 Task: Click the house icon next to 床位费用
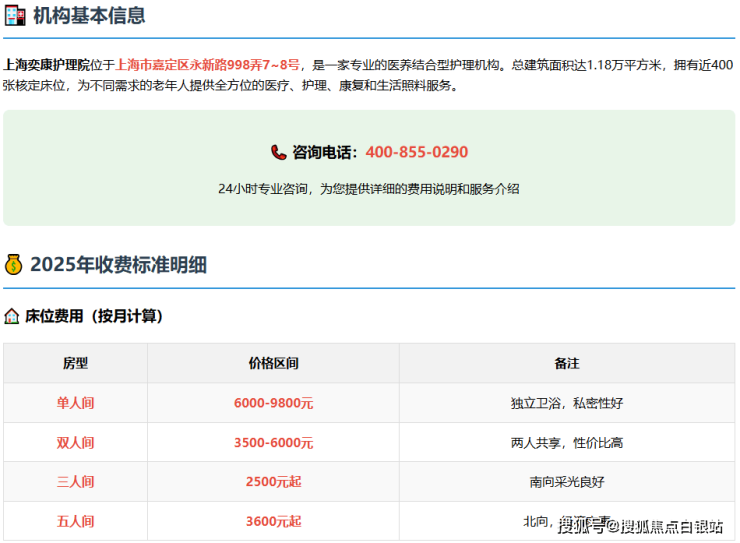12,316
